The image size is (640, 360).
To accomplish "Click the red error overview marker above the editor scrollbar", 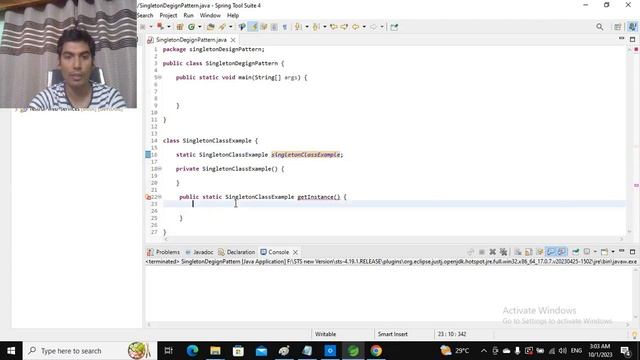I will [636, 49].
